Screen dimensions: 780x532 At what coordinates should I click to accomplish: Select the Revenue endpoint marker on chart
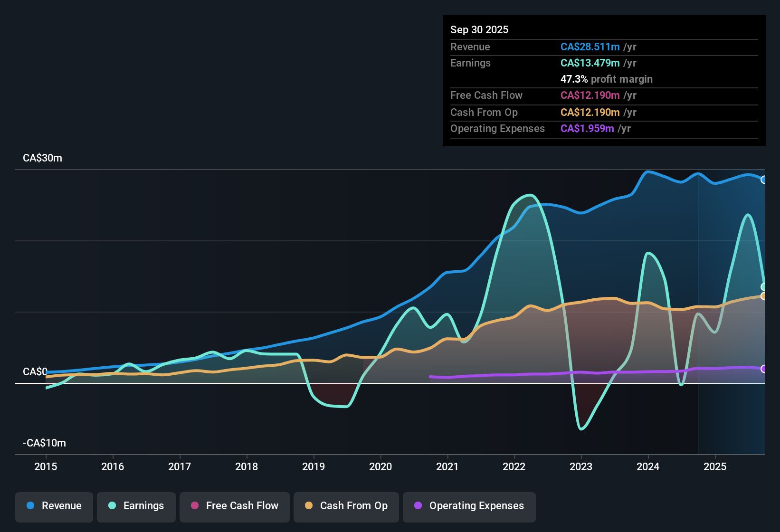pyautogui.click(x=764, y=180)
